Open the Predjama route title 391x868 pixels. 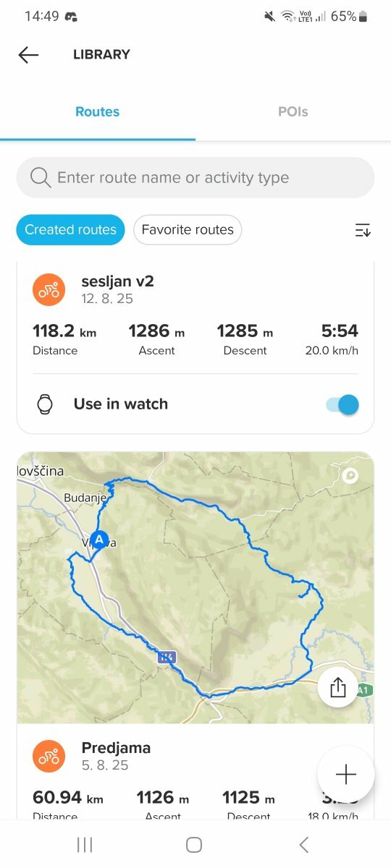click(116, 748)
